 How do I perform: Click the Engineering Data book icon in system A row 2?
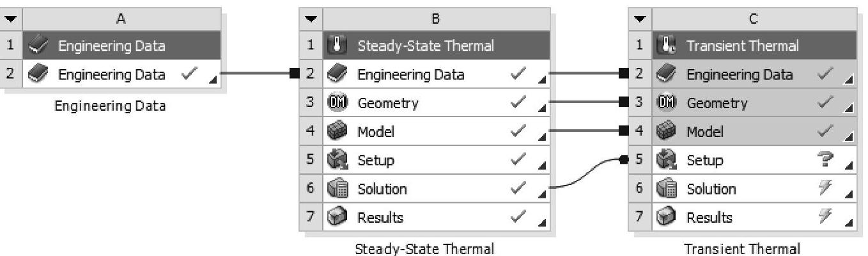coord(38,74)
